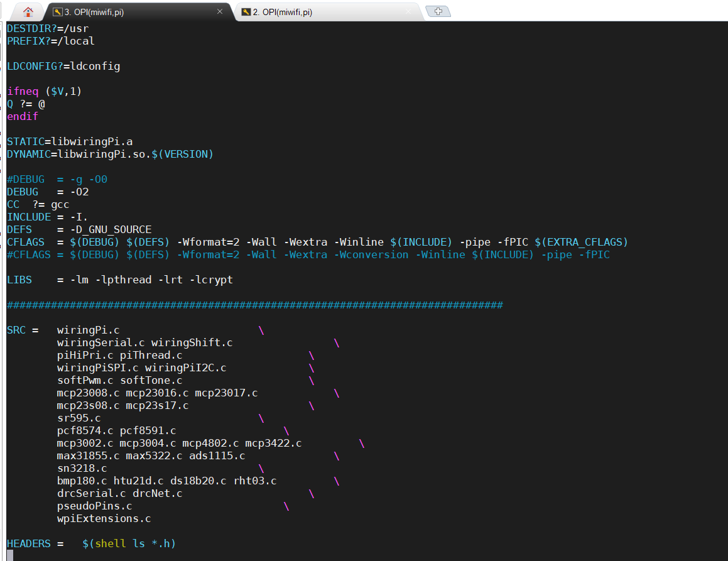
Task: Click wiringPi.c in the SRC list
Action: (88, 330)
